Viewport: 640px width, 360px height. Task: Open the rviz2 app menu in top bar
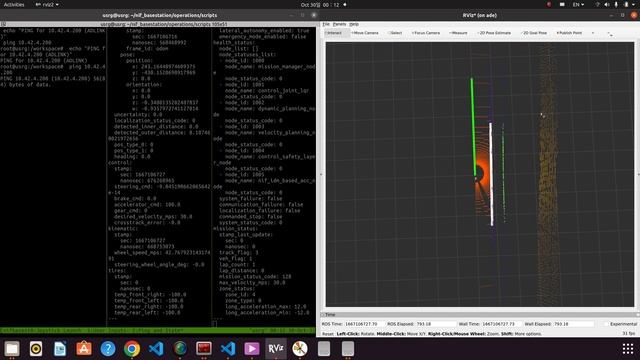(47, 4)
